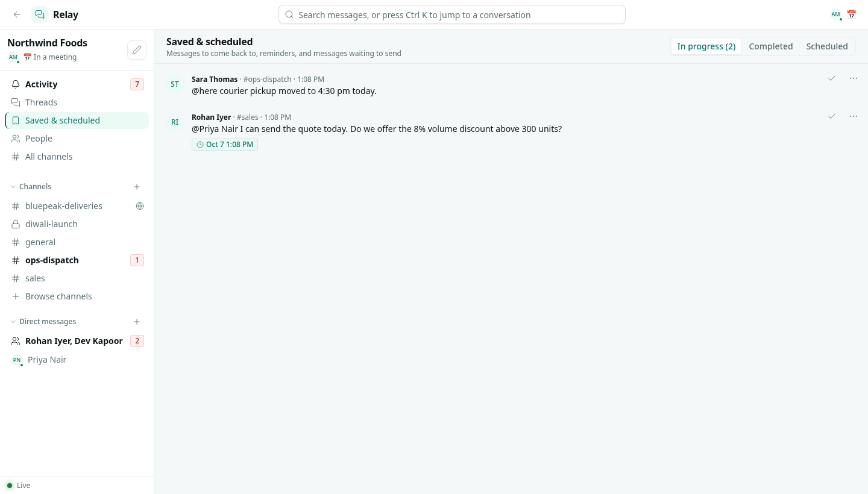Open Threads in the sidebar
Screen dimensions: 868x494
[x=77, y=102]
